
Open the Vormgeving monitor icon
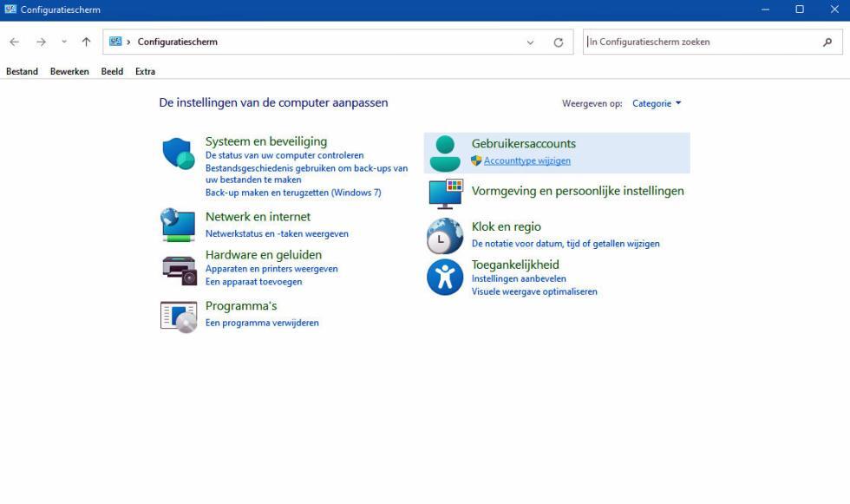coord(445,193)
